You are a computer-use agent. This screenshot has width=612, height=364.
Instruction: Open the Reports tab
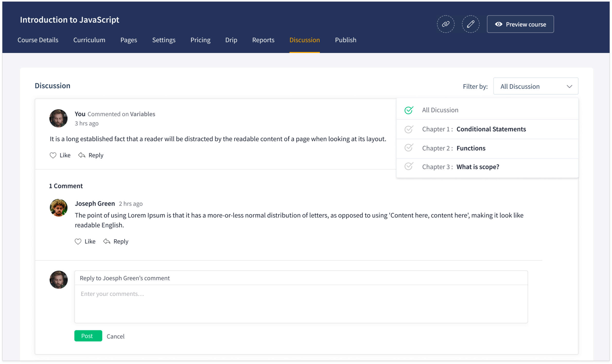click(263, 40)
